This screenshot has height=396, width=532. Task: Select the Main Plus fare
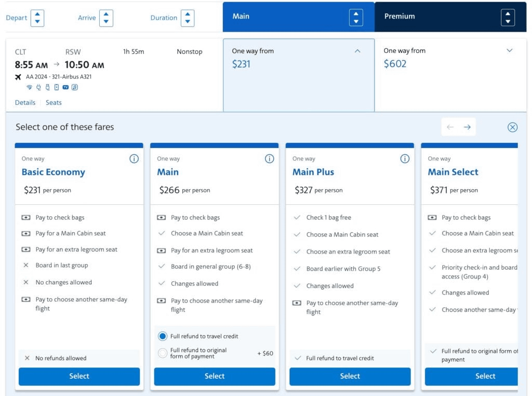coord(350,376)
